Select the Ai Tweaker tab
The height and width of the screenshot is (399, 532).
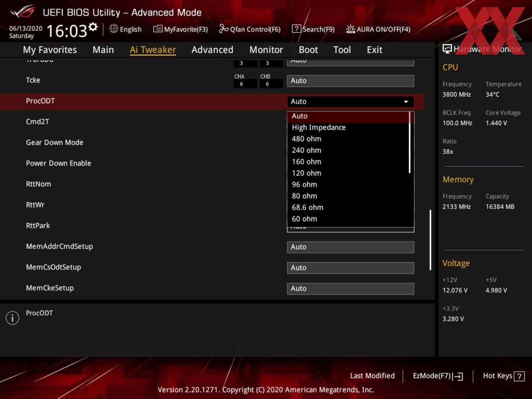pos(153,50)
